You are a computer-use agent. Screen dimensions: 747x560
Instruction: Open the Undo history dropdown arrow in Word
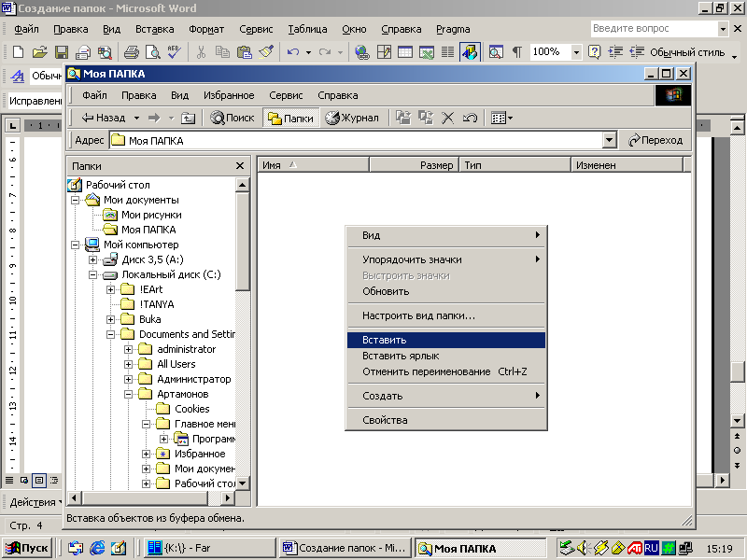(308, 52)
